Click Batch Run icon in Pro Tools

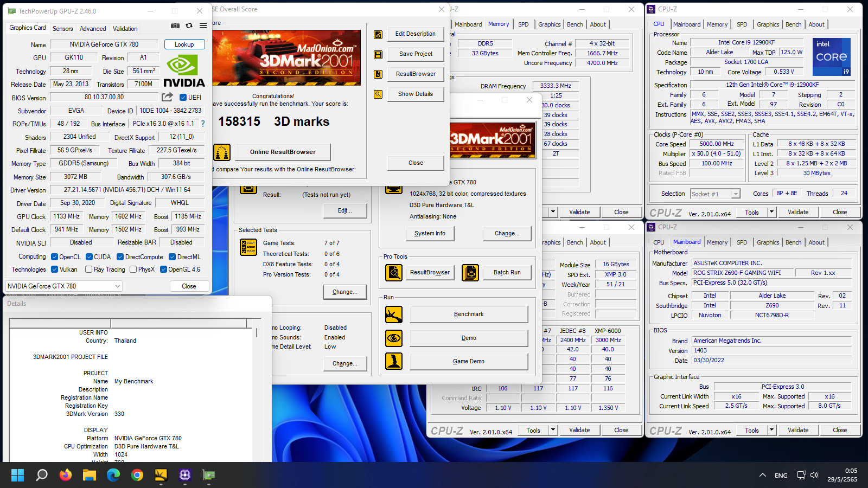[470, 273]
